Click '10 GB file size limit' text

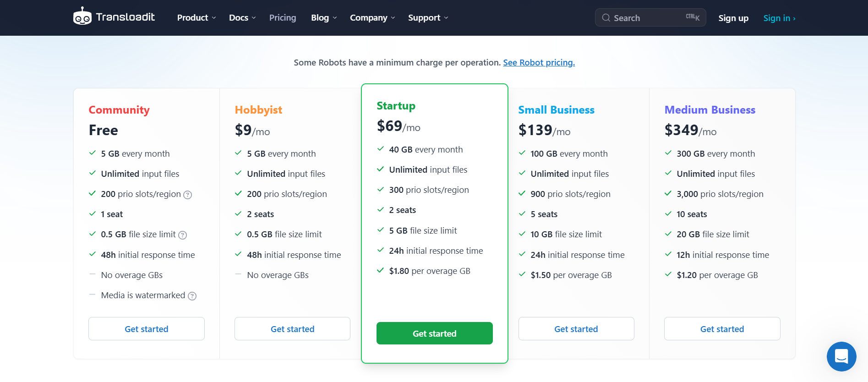566,235
